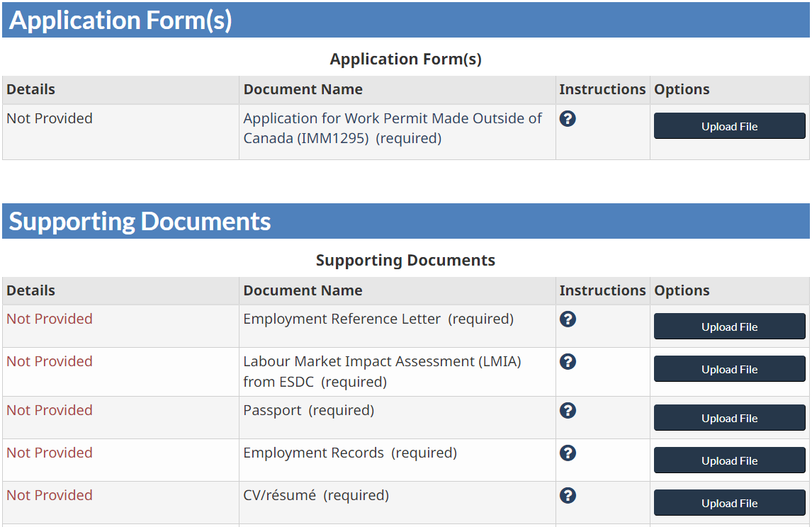The image size is (812, 527).
Task: Select 'Employment Records (required)' document name
Action: point(350,453)
